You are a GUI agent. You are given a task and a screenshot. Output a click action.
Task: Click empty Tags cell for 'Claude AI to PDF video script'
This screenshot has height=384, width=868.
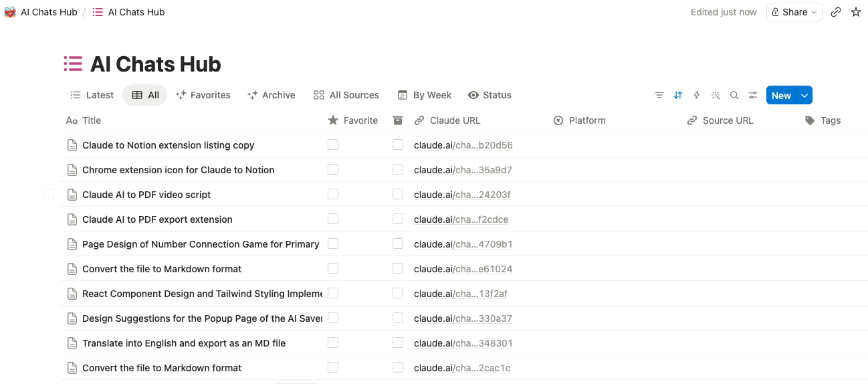[x=833, y=195]
